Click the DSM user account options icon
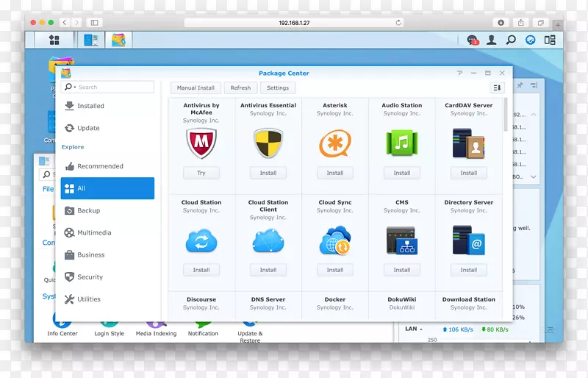This screenshot has width=588, height=378. 492,40
